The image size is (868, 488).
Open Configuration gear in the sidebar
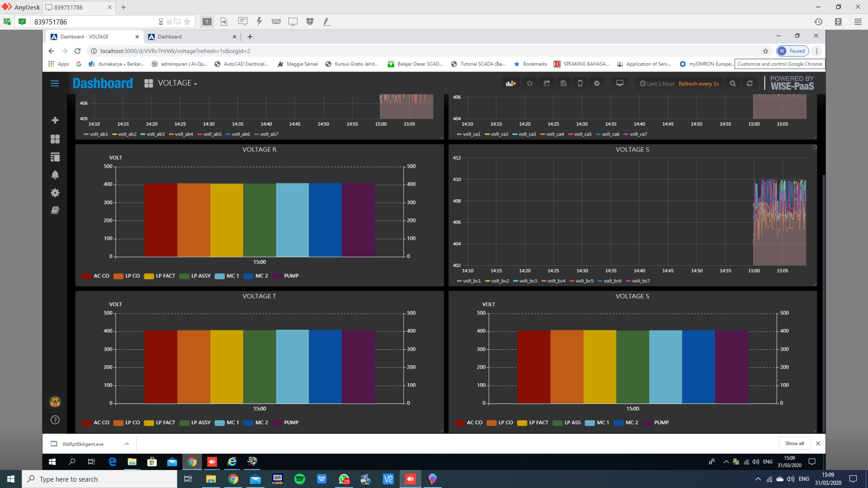click(55, 193)
